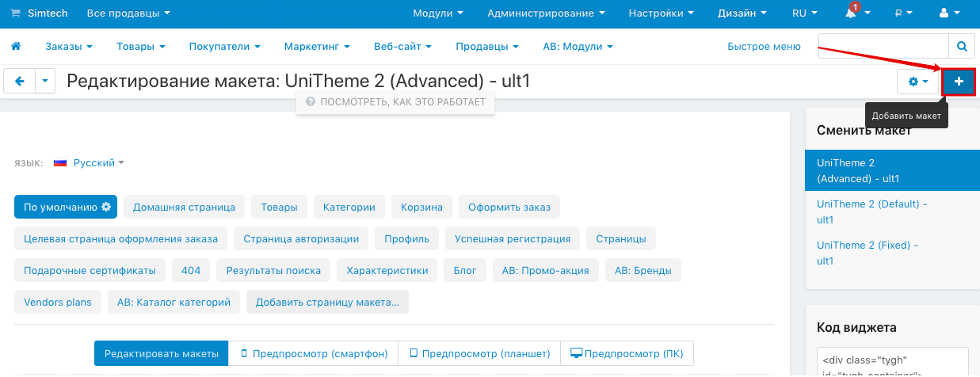Viewport: 980px width, 377px height.
Task: Select the Блог layout page
Action: [465, 270]
